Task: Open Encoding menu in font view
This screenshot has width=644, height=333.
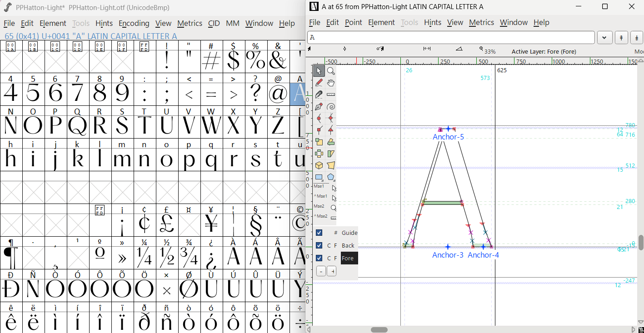Action: (134, 23)
